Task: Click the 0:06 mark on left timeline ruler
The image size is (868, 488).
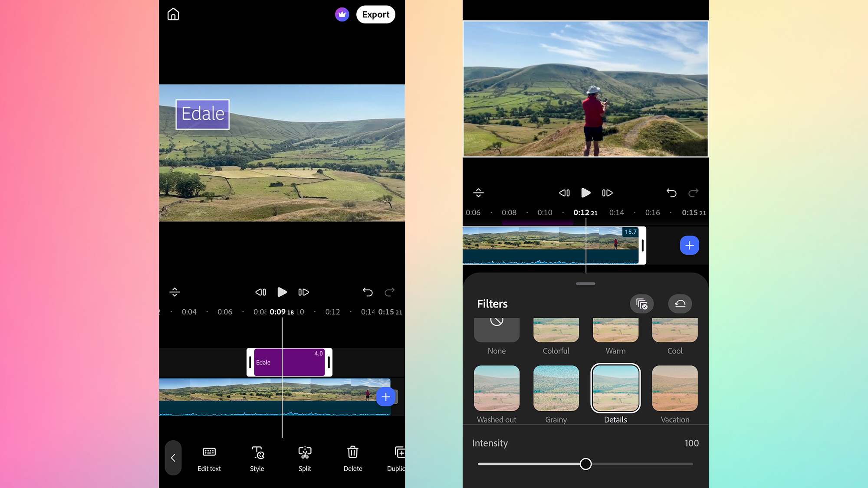Action: (225, 312)
